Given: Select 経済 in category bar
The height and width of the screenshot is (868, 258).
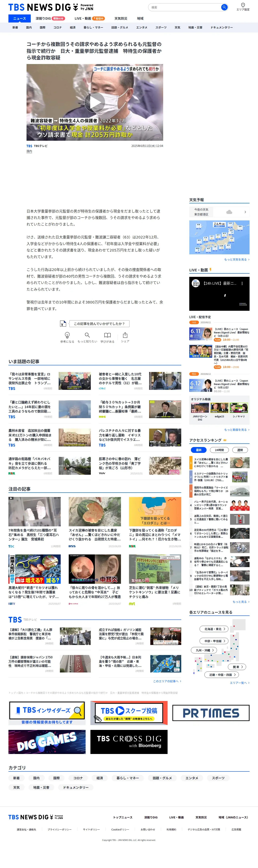Looking at the screenshot, I should click(x=73, y=28).
